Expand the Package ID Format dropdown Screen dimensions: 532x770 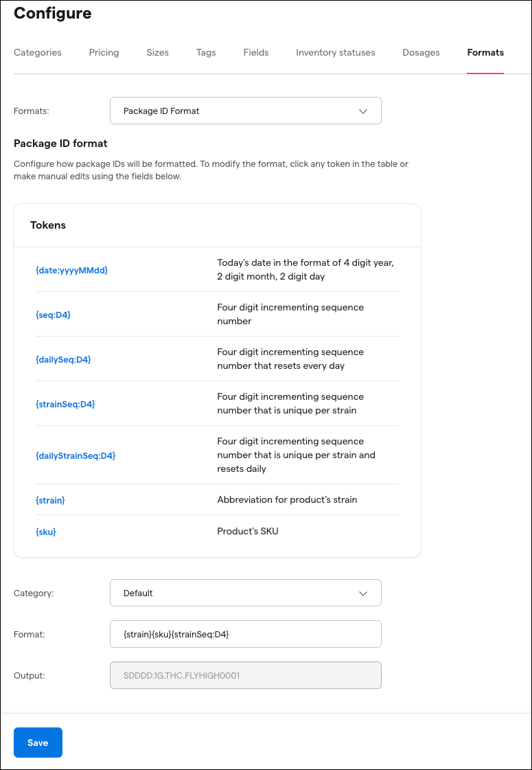point(245,111)
